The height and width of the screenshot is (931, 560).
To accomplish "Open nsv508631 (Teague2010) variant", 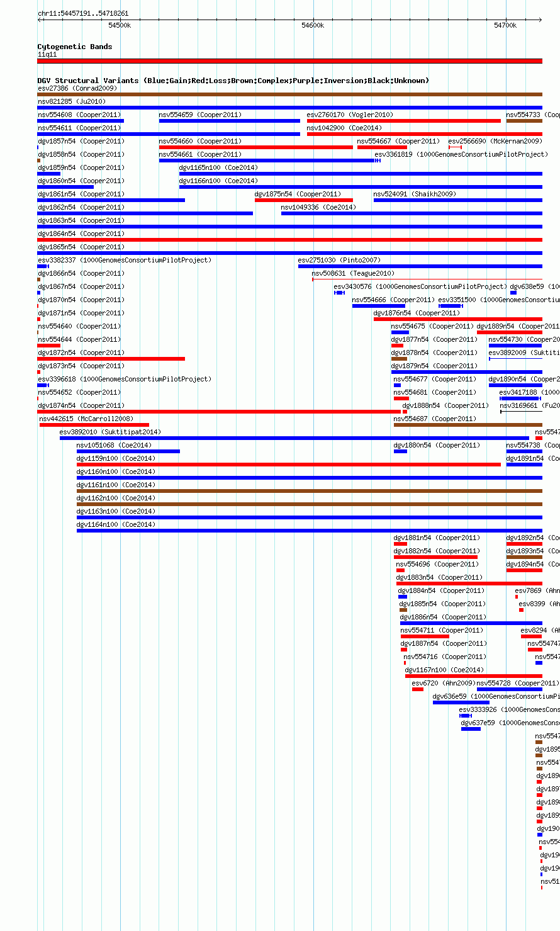I will 353,273.
